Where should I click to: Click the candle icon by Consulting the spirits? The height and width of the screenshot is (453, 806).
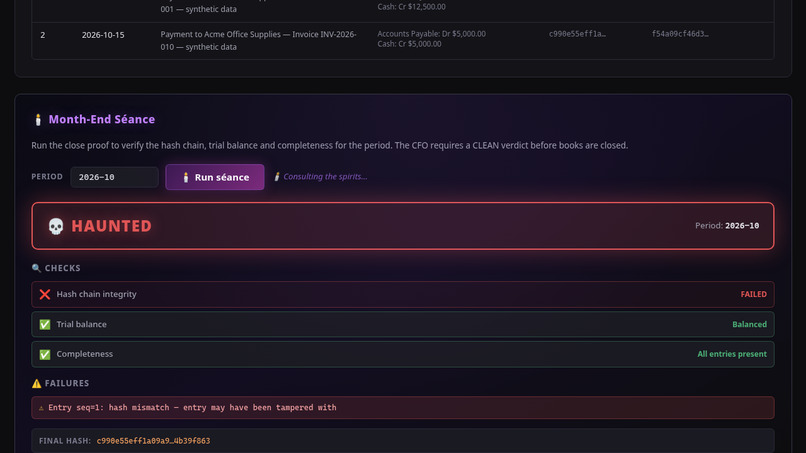277,176
